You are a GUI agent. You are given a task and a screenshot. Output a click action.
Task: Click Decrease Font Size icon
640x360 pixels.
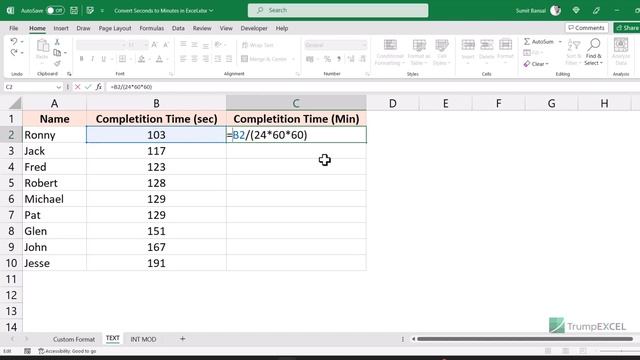166,44
